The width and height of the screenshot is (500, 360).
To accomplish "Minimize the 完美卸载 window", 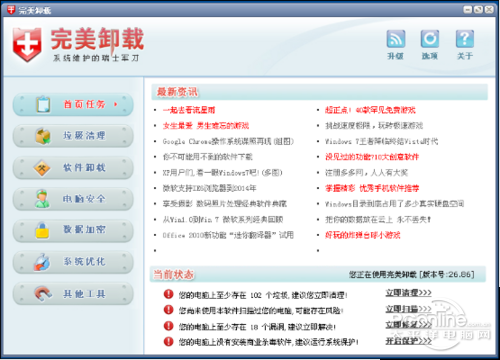I will pyautogui.click(x=468, y=9).
